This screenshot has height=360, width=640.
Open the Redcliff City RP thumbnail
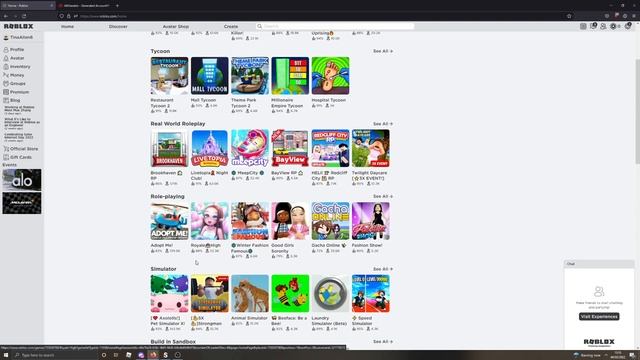tap(330, 148)
